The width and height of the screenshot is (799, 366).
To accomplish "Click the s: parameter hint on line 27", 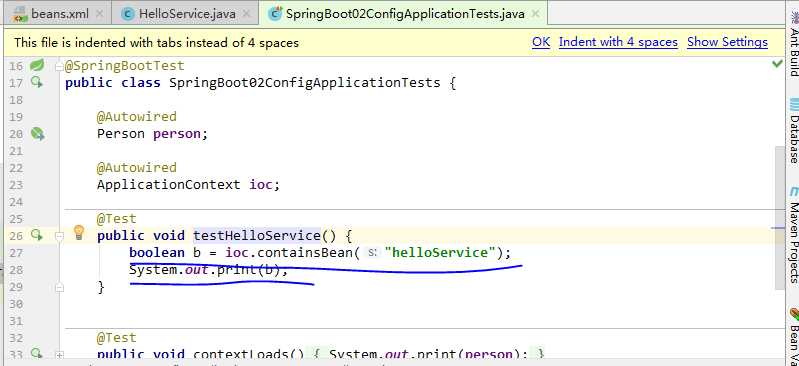I will tap(372, 253).
